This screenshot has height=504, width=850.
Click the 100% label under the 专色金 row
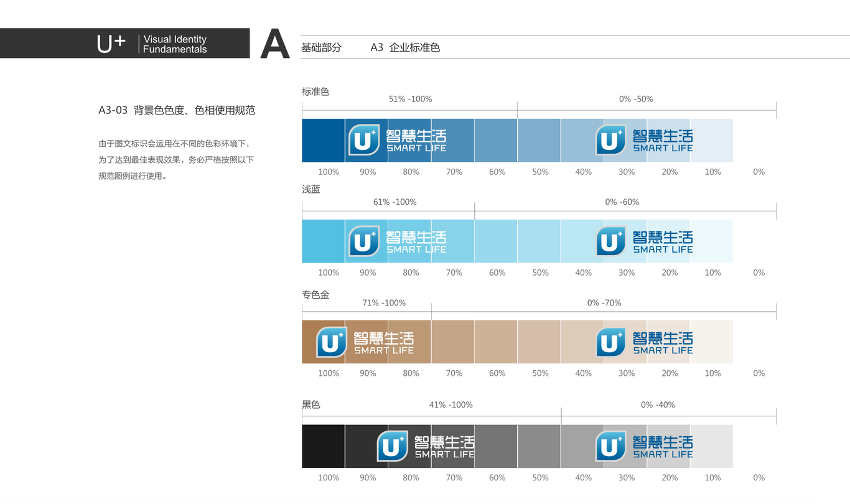329,373
